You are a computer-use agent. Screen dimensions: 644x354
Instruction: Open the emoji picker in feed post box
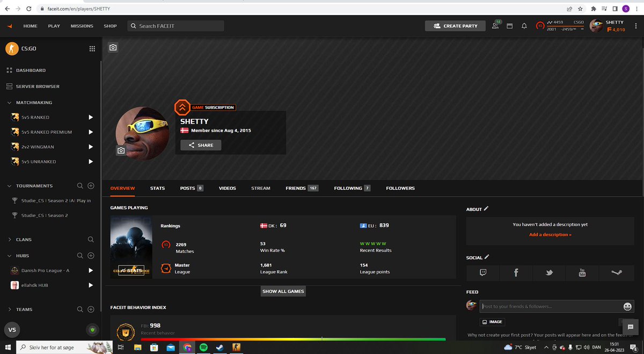(627, 306)
